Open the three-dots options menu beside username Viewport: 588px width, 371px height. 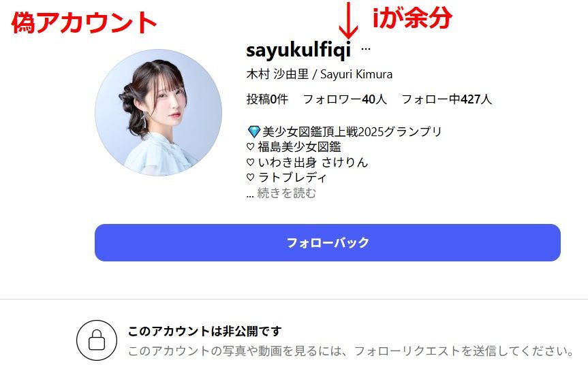[366, 49]
